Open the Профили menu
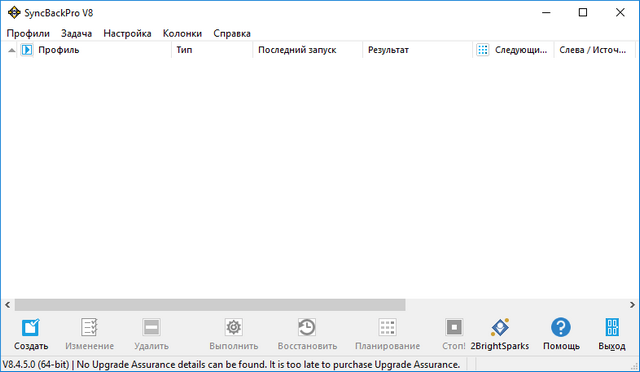Viewport: 640px width, 372px height. point(28,33)
